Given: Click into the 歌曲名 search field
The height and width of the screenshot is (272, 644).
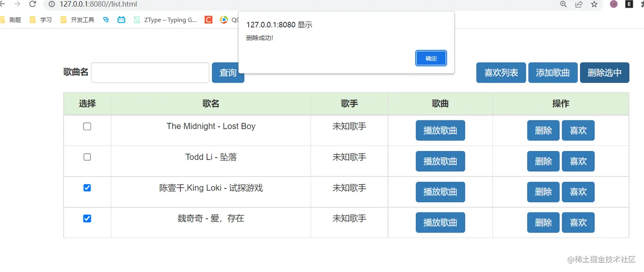Looking at the screenshot, I should click(150, 73).
